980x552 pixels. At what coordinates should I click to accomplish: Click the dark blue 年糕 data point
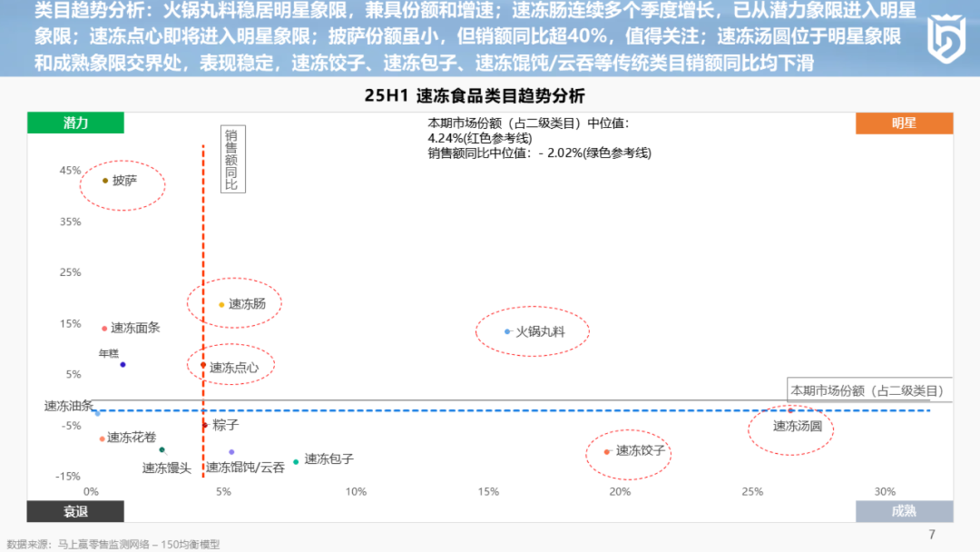[x=122, y=364]
